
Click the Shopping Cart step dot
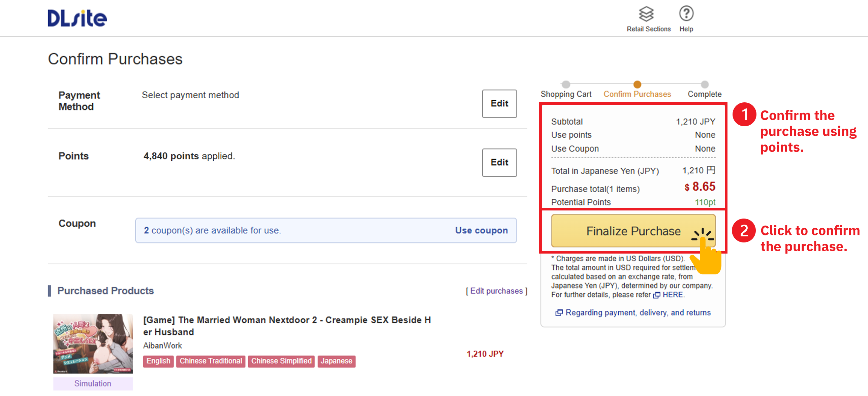566,84
